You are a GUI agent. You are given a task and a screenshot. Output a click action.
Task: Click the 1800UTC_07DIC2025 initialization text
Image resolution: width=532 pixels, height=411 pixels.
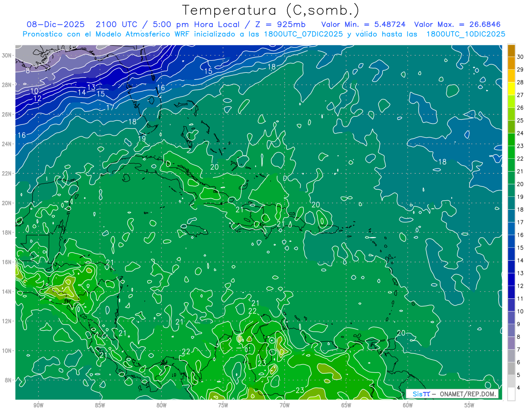[304, 34]
